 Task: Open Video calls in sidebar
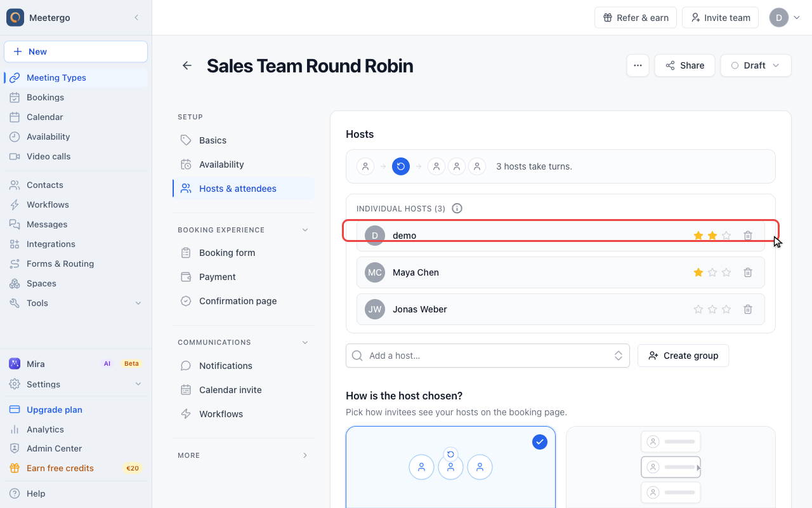click(x=75, y=156)
